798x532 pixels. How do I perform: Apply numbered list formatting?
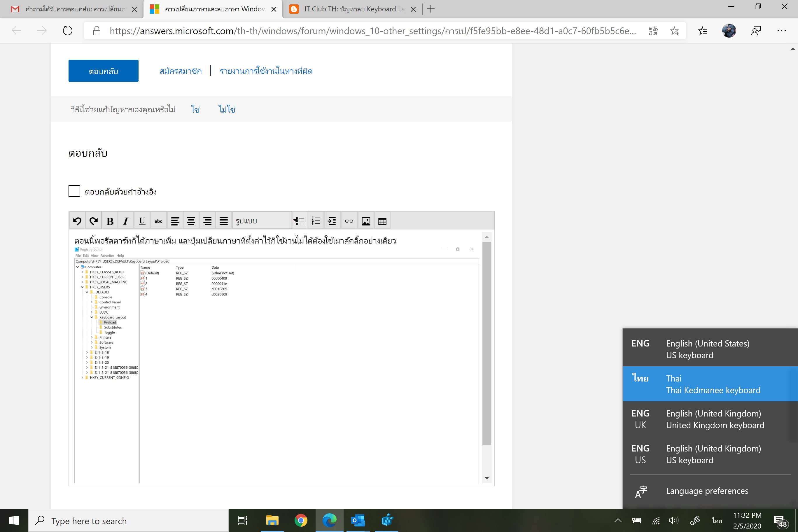point(316,221)
